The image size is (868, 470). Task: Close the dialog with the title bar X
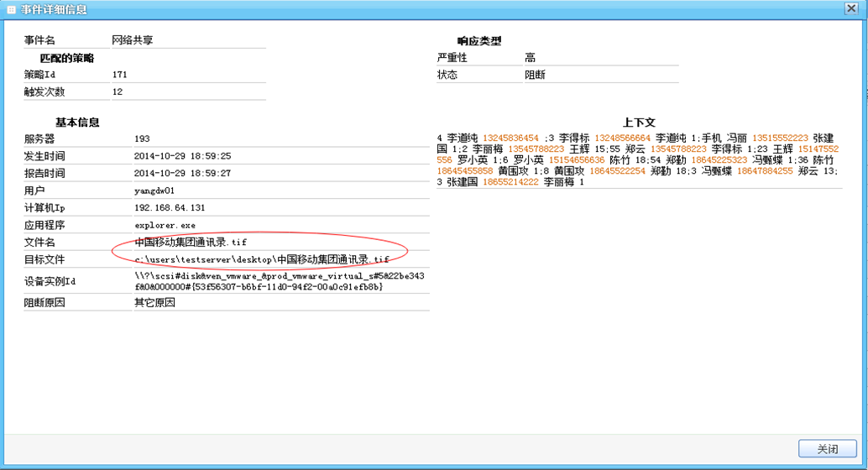point(851,9)
